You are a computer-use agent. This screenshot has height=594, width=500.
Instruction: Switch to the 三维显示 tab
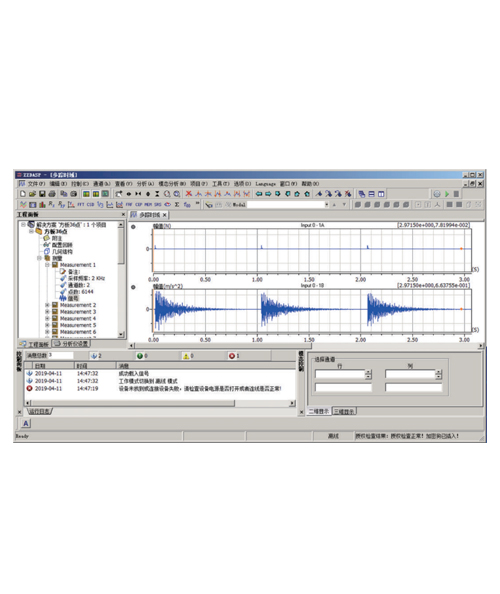(344, 411)
